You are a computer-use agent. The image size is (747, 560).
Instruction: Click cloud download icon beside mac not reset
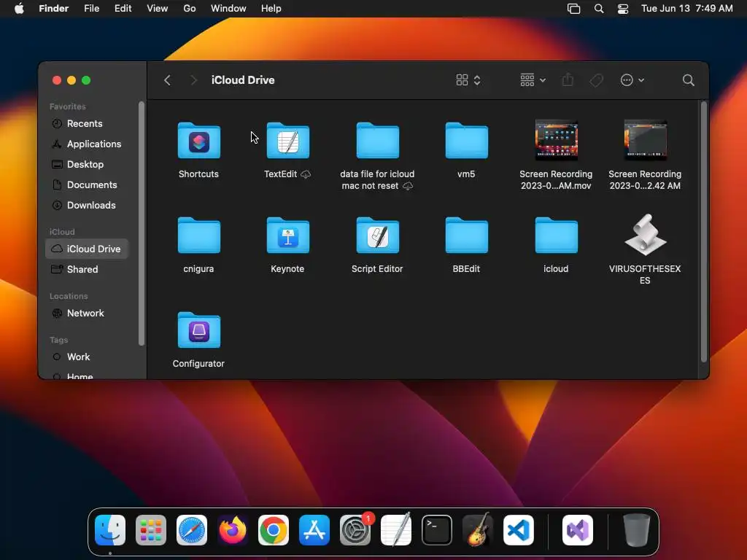tap(408, 186)
